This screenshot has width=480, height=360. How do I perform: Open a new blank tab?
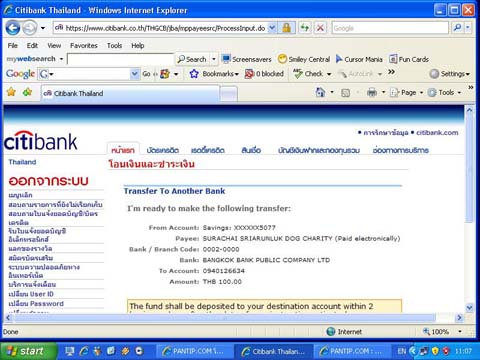[x=229, y=94]
